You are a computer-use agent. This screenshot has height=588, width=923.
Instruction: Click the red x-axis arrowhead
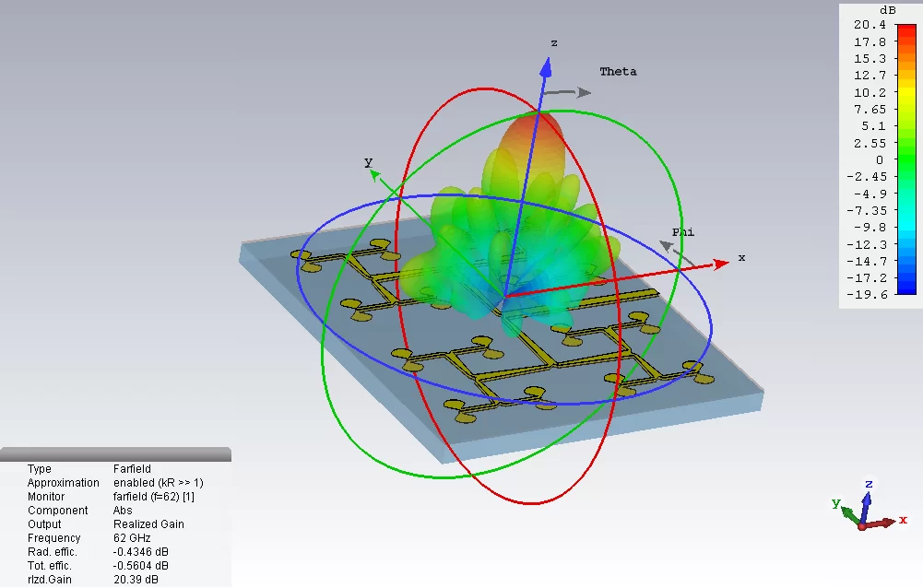coord(720,265)
